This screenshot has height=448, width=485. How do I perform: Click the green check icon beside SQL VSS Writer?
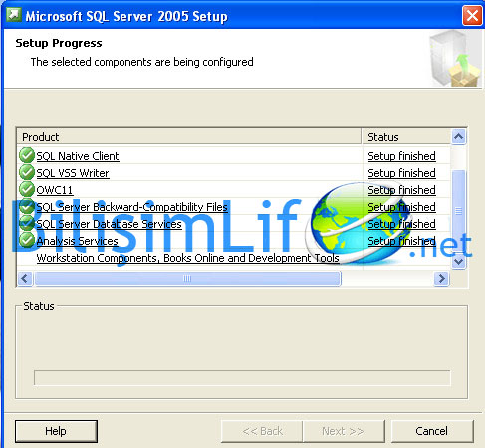tap(27, 172)
